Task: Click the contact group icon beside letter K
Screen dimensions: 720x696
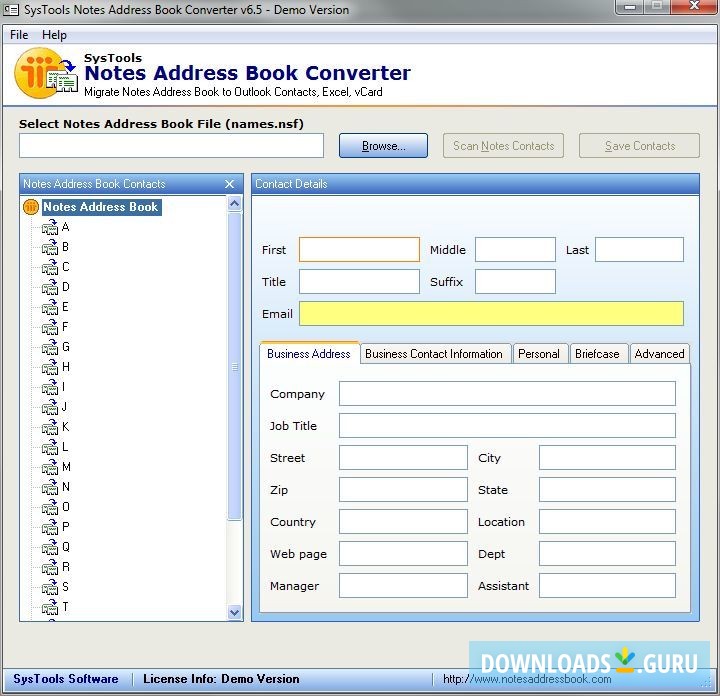Action: coord(50,427)
